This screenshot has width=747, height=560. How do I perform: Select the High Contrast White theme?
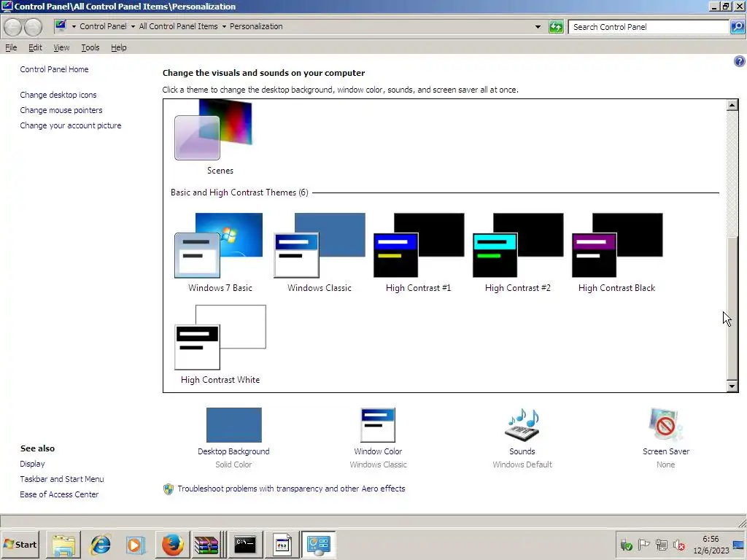click(x=220, y=337)
